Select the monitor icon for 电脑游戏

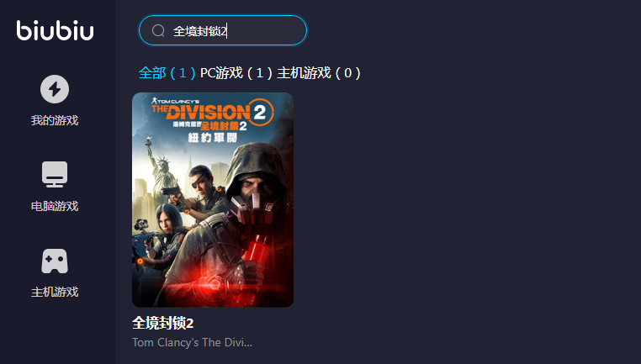55,175
